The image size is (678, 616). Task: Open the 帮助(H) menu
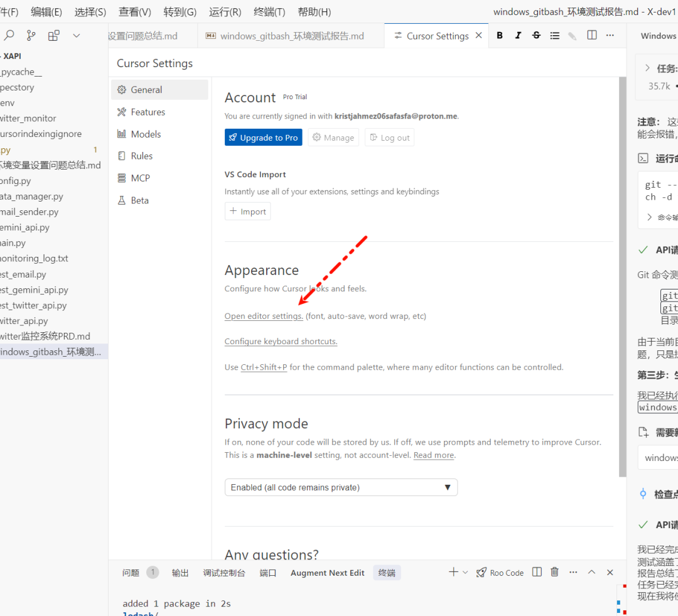[315, 12]
